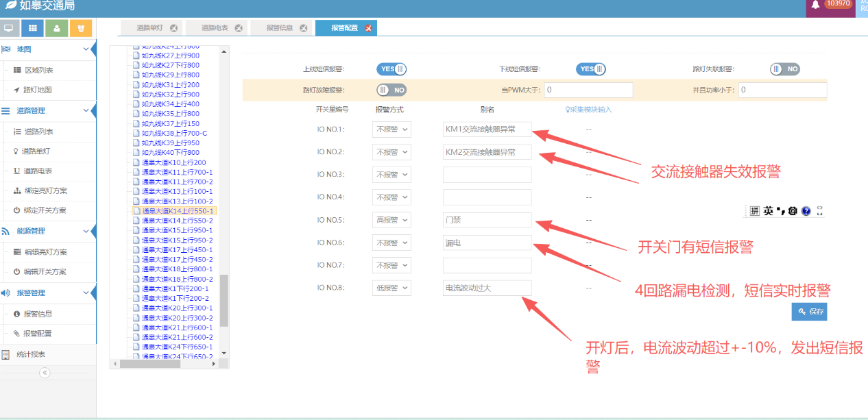
Task: Collapse the sidebar with the double-arrow button
Action: [45, 373]
